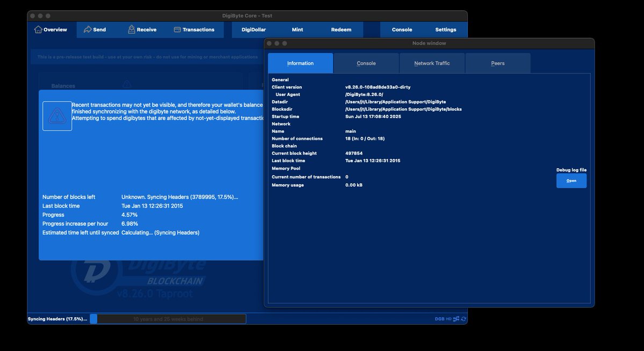Image resolution: width=644 pixels, height=351 pixels.
Task: Open the Overview tab with the house icon
Action: (51, 30)
